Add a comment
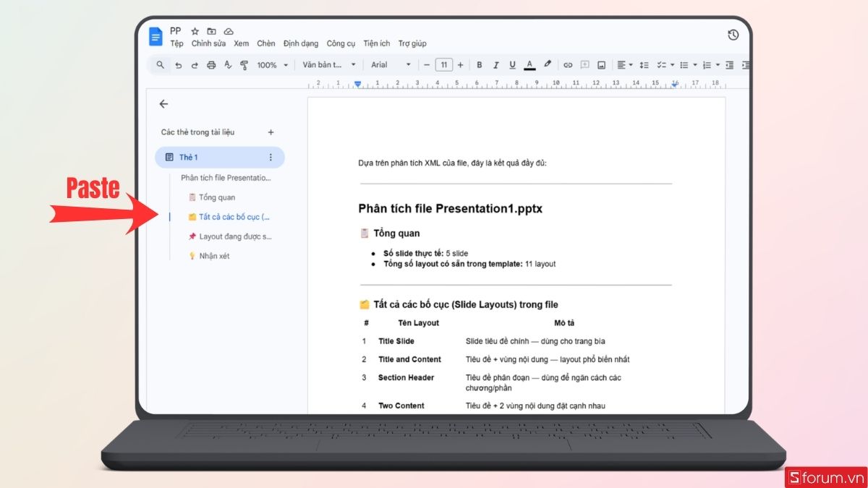 pos(584,65)
